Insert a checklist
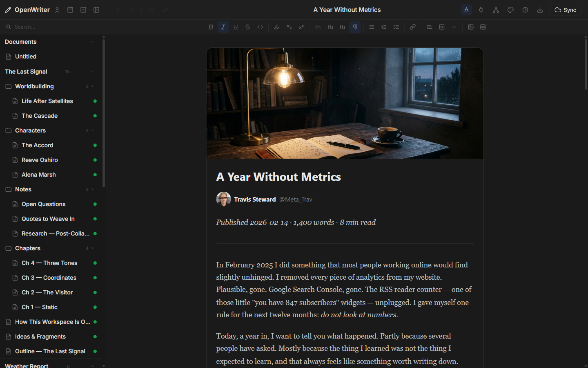Viewport: 588px width, 368px height. pyautogui.click(x=396, y=27)
